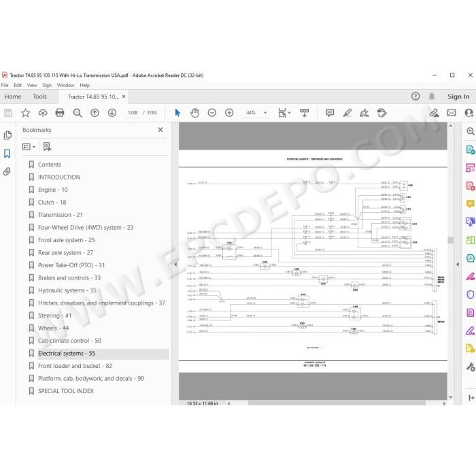The width and height of the screenshot is (476, 476).
Task: Add file to starred with star icon
Action: tap(26, 113)
